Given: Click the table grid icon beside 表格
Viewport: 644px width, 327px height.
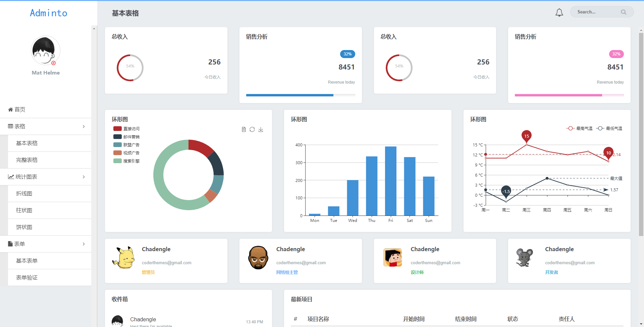Looking at the screenshot, I should (x=10, y=126).
